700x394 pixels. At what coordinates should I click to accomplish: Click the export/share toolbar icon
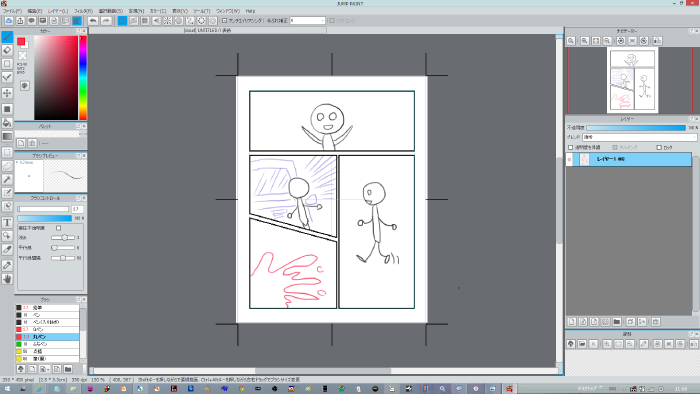pyautogui.click(x=20, y=21)
